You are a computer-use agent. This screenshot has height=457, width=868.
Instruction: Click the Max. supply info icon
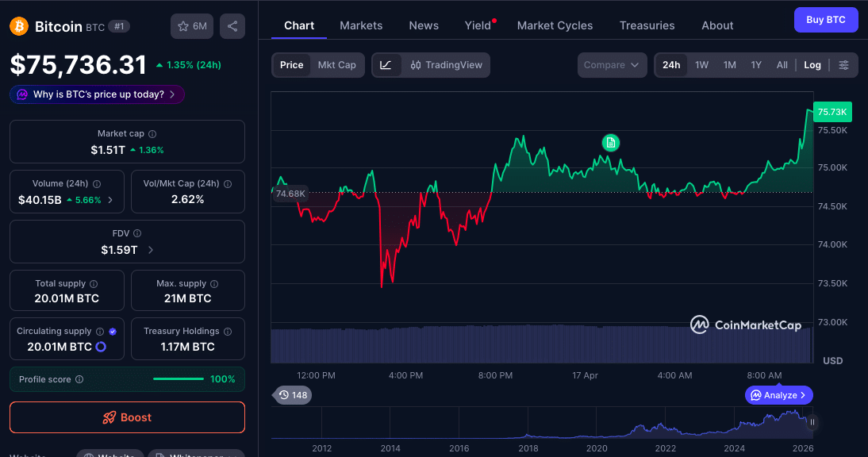coord(214,284)
